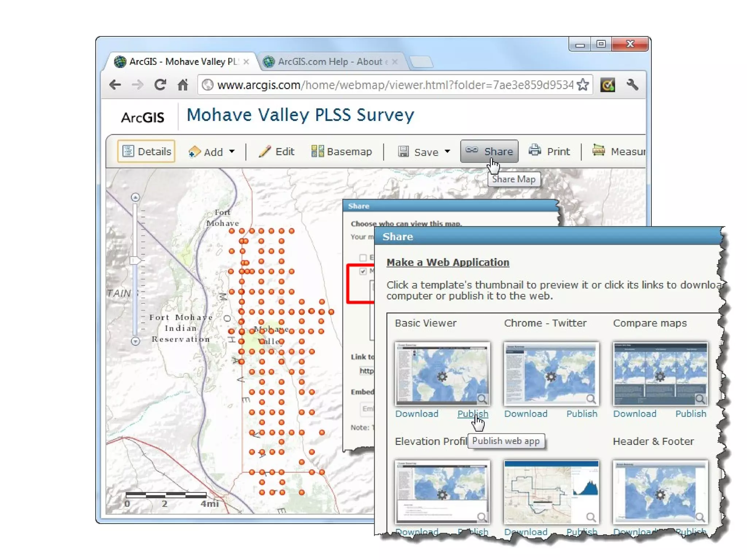The width and height of the screenshot is (747, 560).
Task: Expand the Add dropdown arrow
Action: click(232, 151)
